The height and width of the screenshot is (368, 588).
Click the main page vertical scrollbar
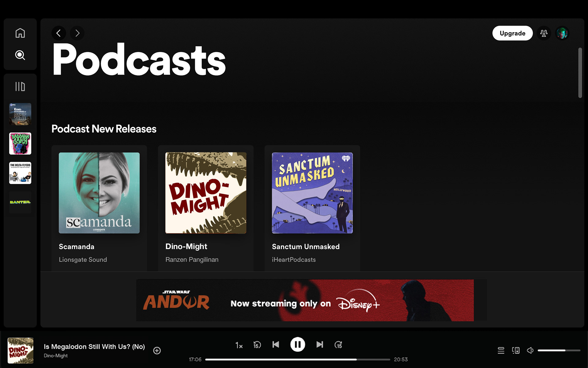point(580,73)
